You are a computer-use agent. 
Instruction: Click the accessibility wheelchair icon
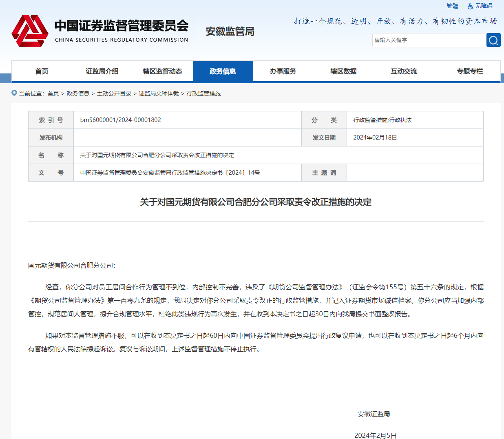471,6
